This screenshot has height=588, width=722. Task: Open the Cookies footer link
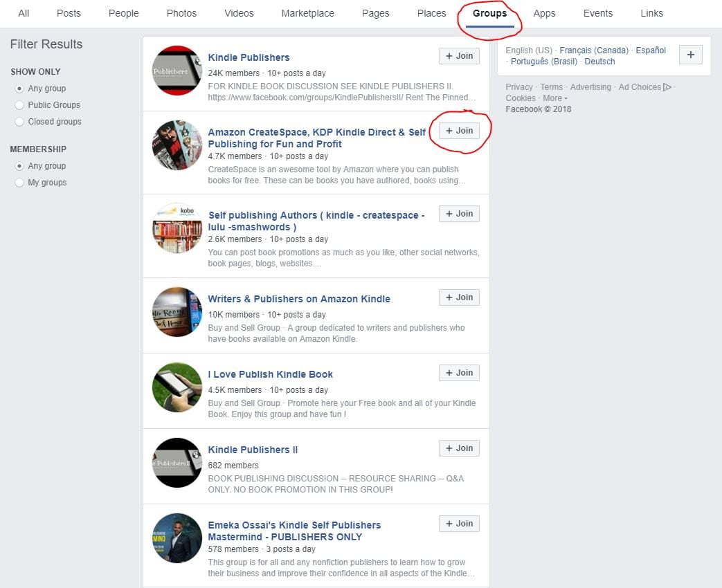pos(521,98)
